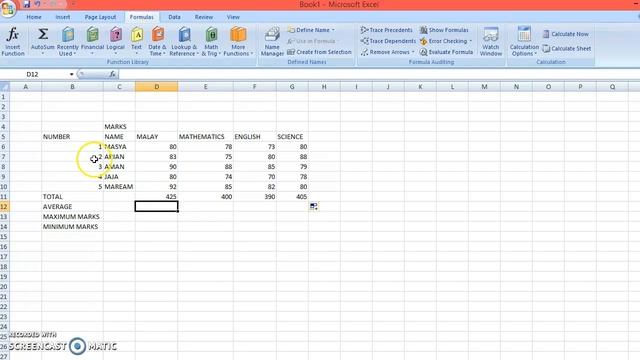
Task: Click the ENGLISH header cell
Action: (255, 136)
